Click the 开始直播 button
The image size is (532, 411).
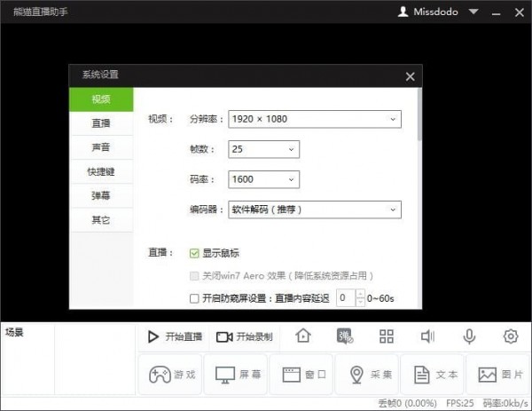(x=174, y=336)
